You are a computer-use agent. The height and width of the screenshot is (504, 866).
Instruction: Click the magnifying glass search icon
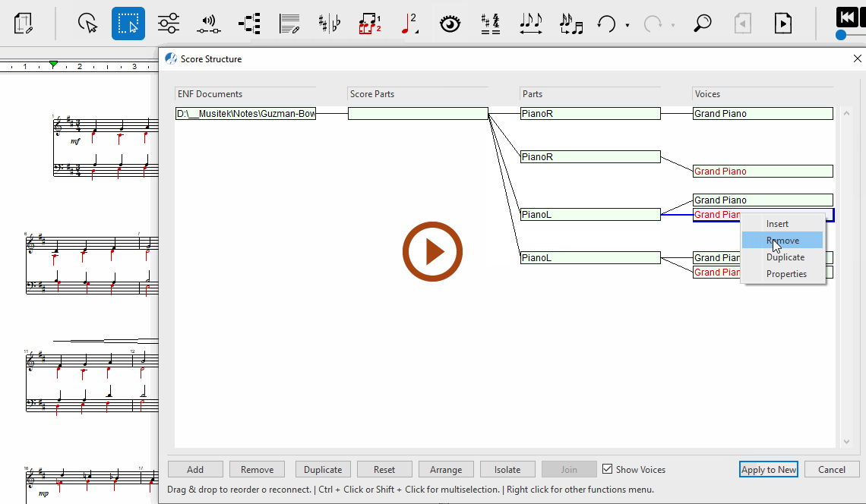[x=703, y=24]
